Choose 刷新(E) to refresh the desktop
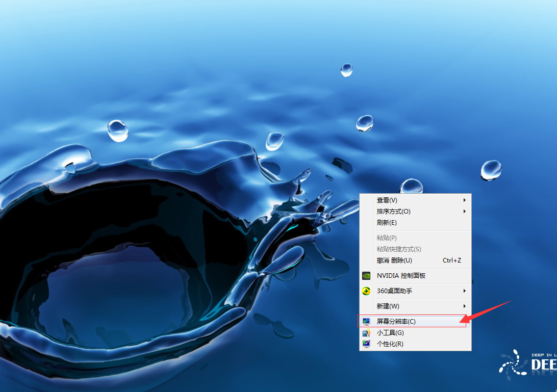The image size is (557, 392). 387,223
